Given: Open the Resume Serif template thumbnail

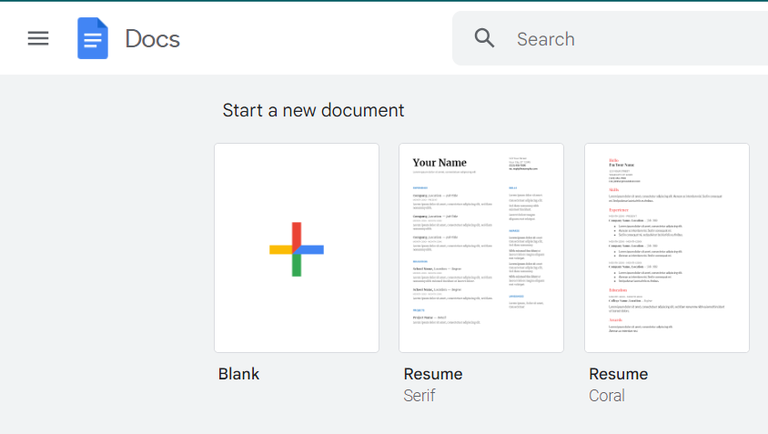Looking at the screenshot, I should click(x=481, y=248).
